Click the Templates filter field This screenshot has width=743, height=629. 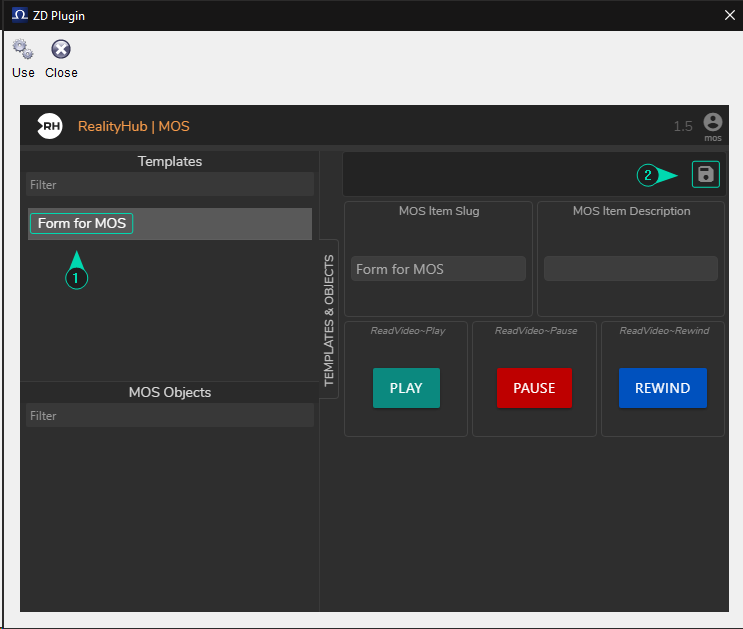click(x=170, y=185)
